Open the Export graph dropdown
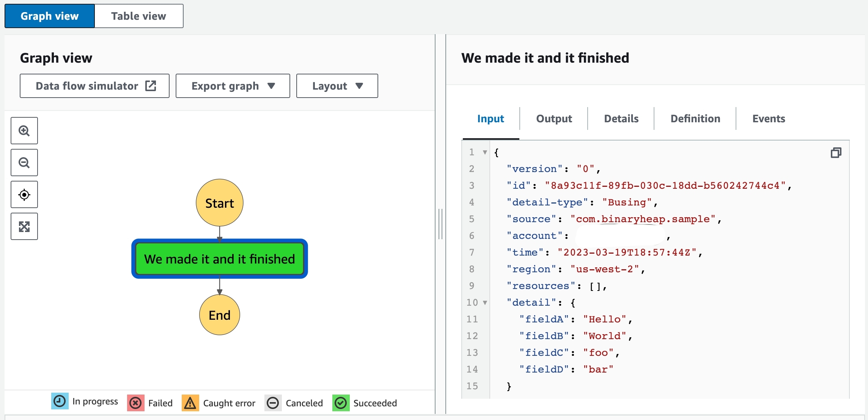This screenshot has height=420, width=868. (x=233, y=86)
